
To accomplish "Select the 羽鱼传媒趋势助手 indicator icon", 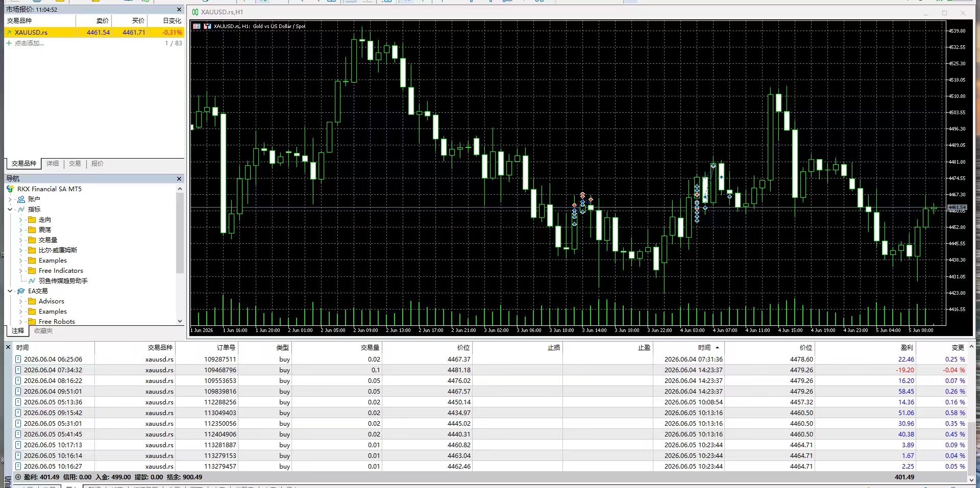I will (x=32, y=281).
